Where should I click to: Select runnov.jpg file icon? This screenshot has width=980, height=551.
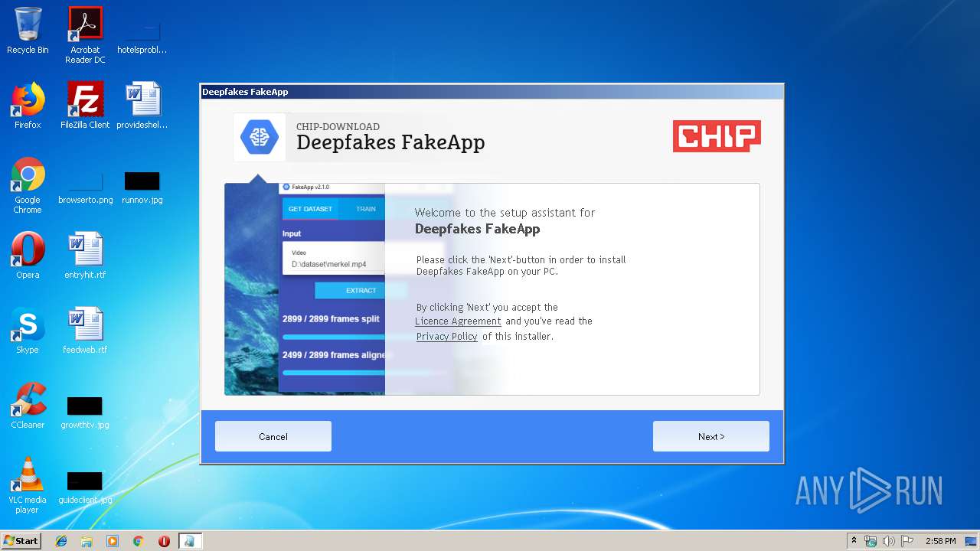coord(142,190)
